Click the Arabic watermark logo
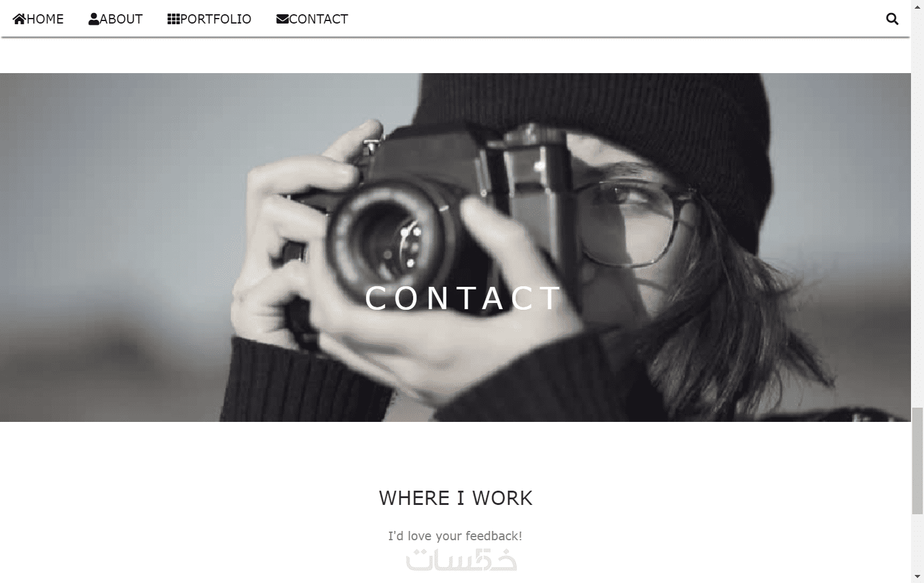Viewport: 924px width, 583px height. (x=461, y=559)
